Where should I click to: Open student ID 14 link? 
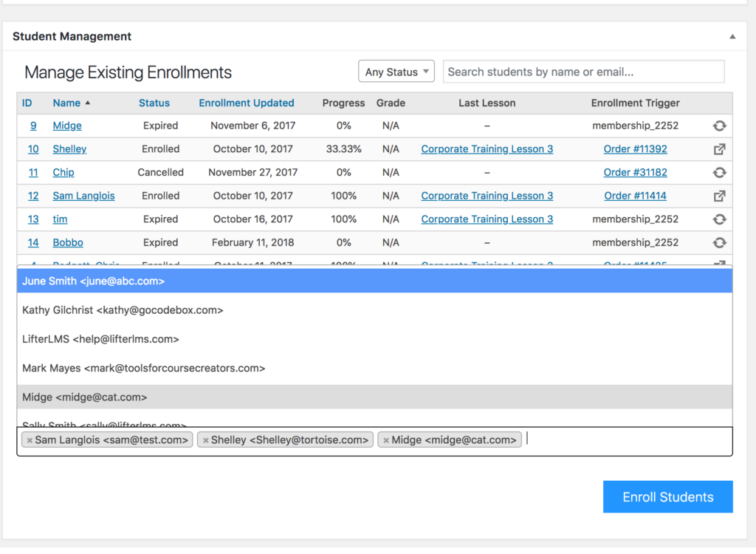pyautogui.click(x=33, y=243)
